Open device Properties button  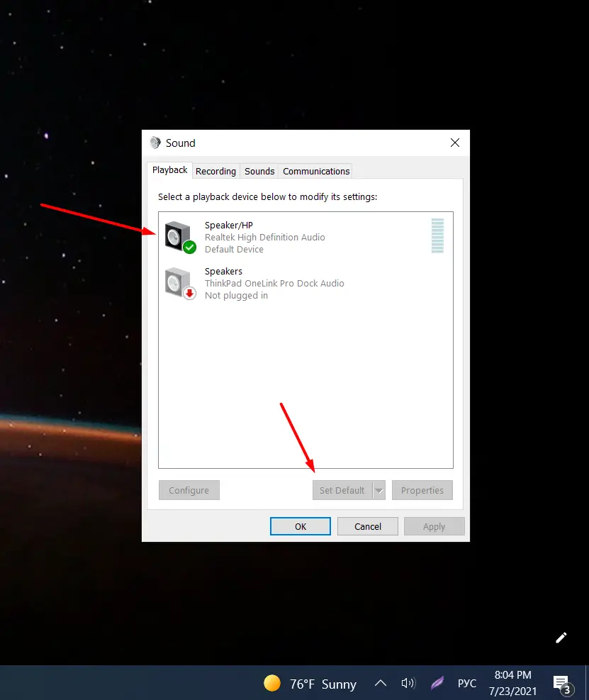tap(422, 490)
